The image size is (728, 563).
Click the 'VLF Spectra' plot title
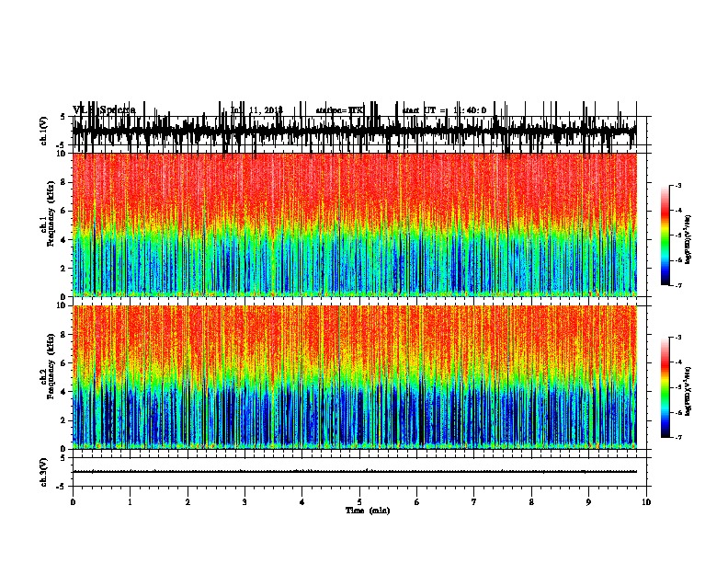[x=104, y=110]
